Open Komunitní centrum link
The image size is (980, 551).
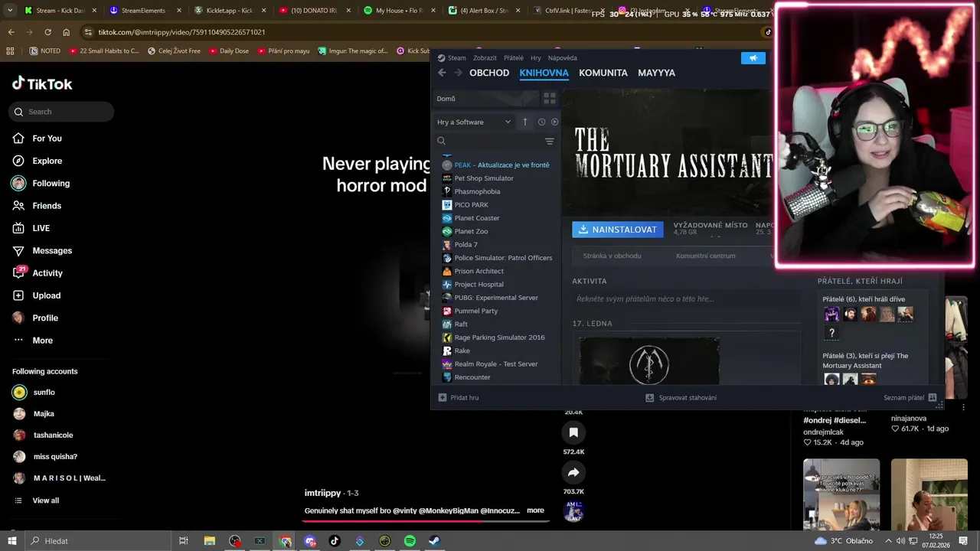click(705, 256)
